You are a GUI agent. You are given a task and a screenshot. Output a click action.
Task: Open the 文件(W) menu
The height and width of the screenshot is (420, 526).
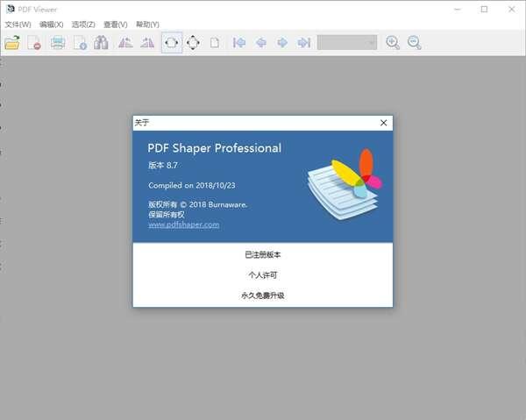click(x=18, y=25)
